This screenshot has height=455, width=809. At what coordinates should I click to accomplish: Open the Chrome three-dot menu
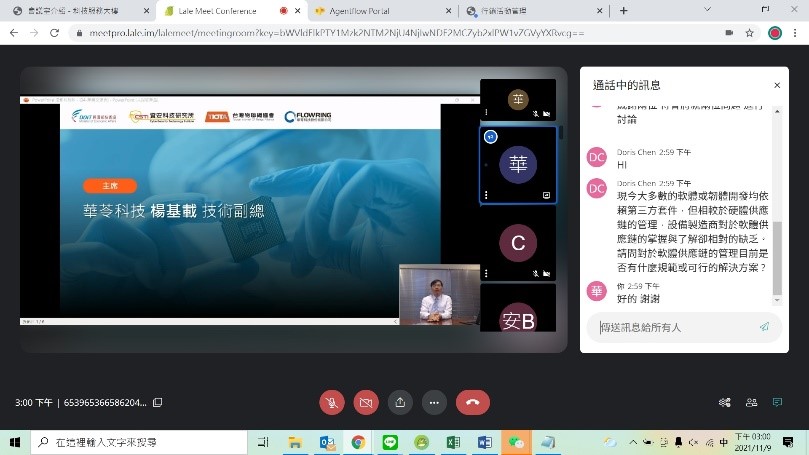[x=795, y=33]
